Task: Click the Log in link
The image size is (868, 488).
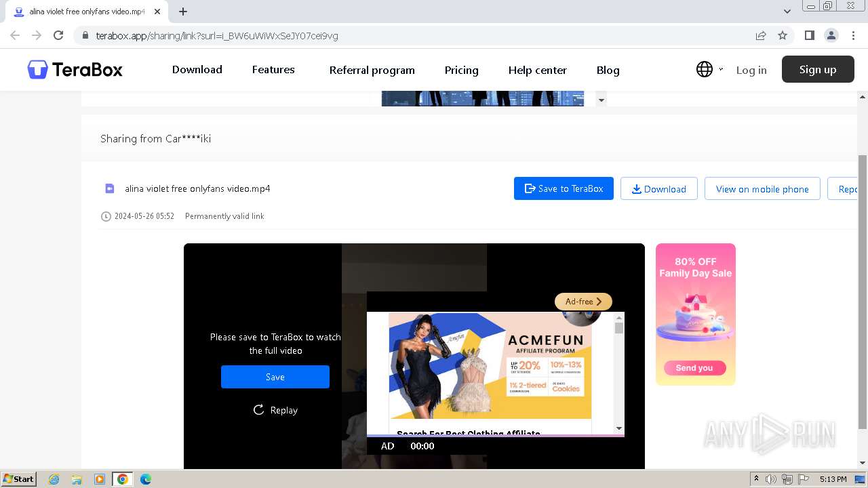Action: click(x=751, y=70)
